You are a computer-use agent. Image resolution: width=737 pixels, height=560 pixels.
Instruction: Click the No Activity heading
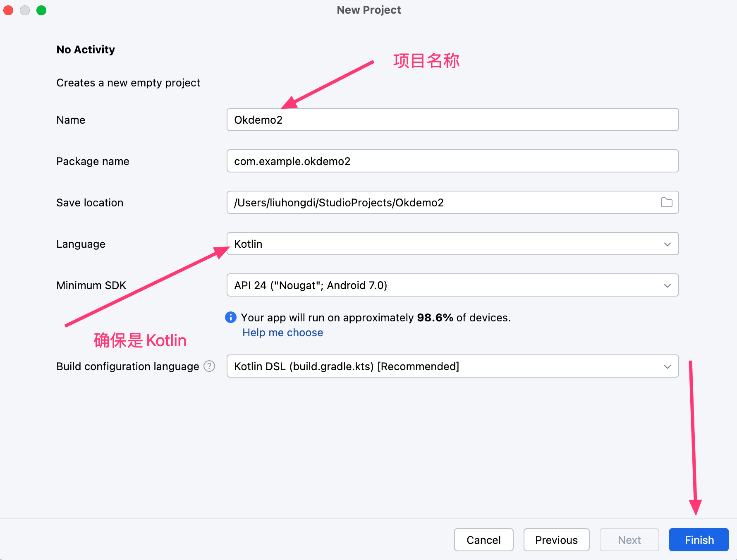pyautogui.click(x=86, y=50)
